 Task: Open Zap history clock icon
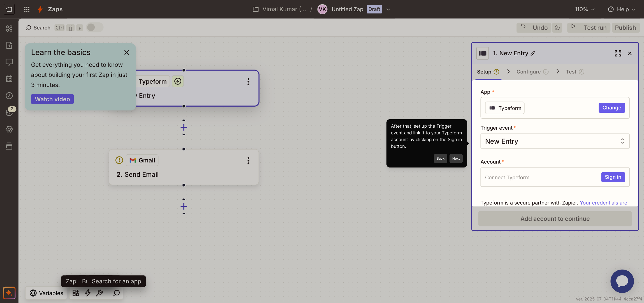(9, 96)
